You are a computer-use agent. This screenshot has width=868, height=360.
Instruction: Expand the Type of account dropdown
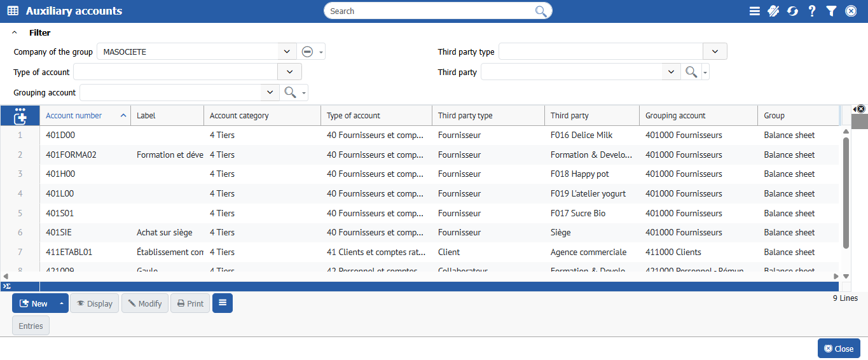290,72
